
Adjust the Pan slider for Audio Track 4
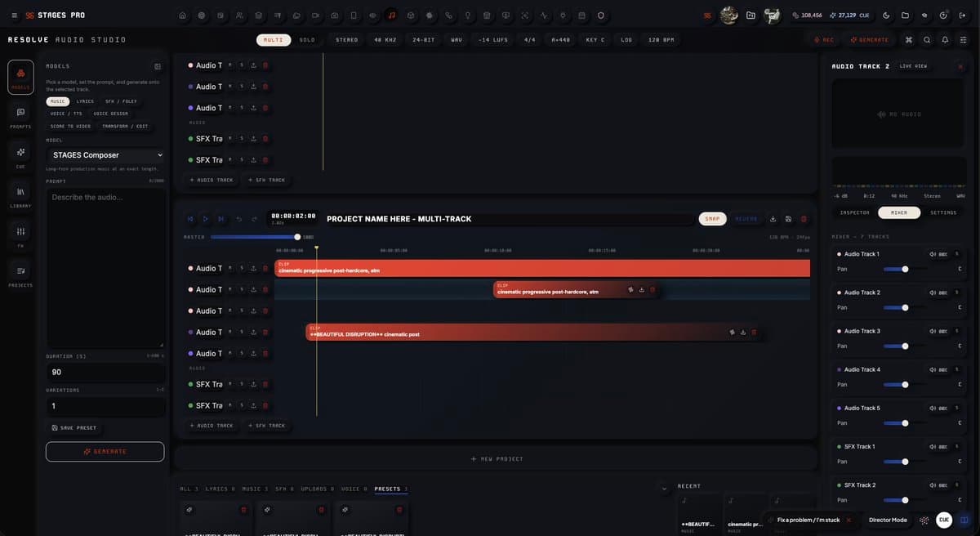point(905,384)
